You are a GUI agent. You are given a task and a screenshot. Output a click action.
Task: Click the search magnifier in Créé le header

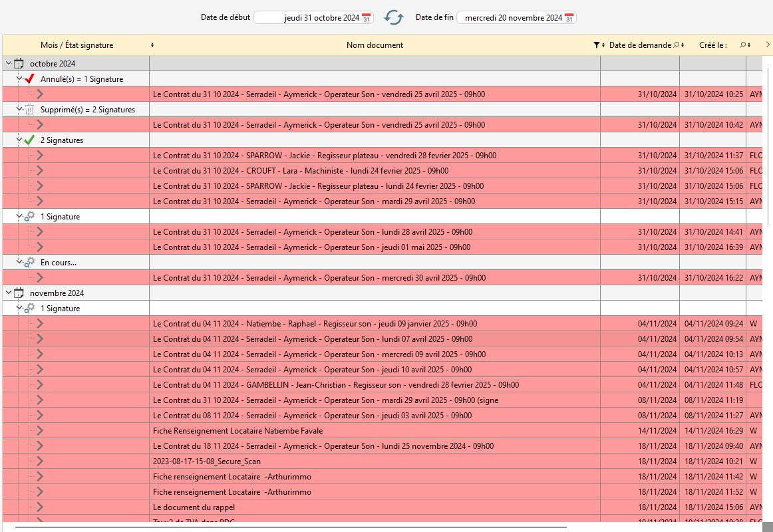pos(743,45)
